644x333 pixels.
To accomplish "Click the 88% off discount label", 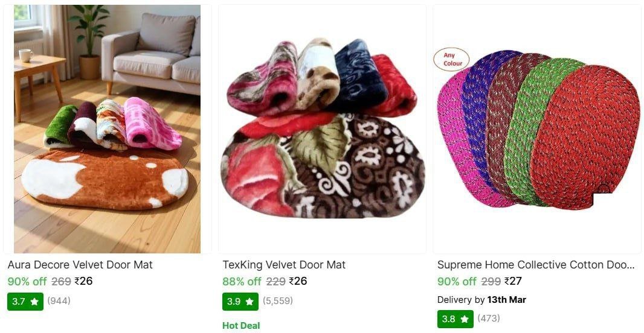I will (242, 281).
